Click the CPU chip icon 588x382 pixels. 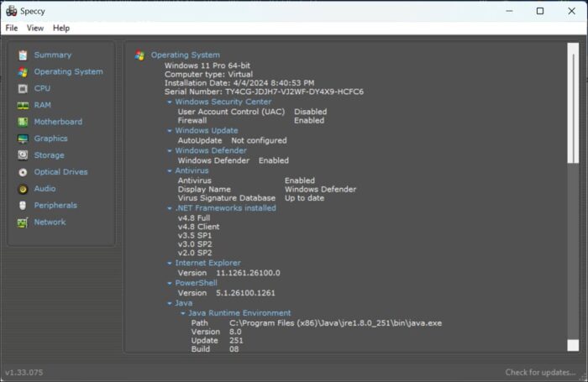(23, 88)
